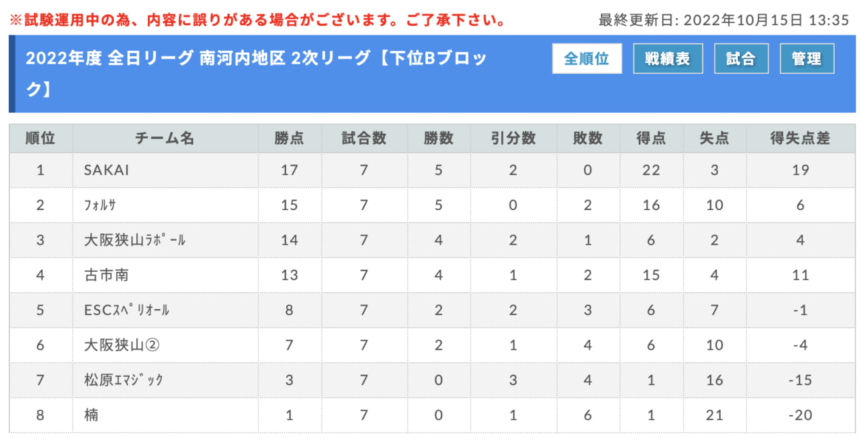
Task: Click the 最終更新日 timestamp text
Action: coord(724,20)
